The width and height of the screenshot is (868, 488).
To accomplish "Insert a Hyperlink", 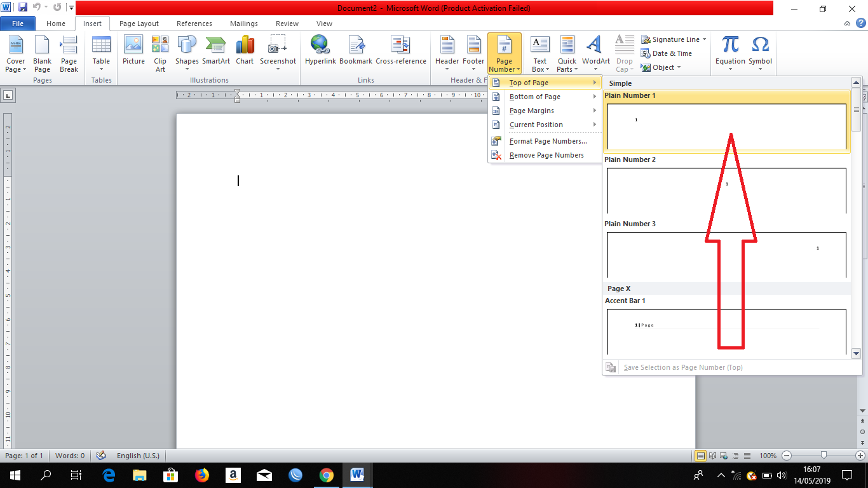I will pyautogui.click(x=320, y=50).
